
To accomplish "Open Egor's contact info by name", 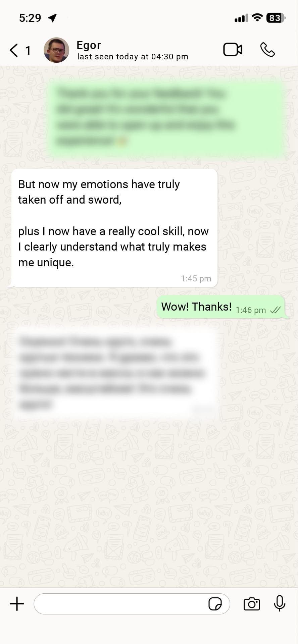I will (89, 45).
